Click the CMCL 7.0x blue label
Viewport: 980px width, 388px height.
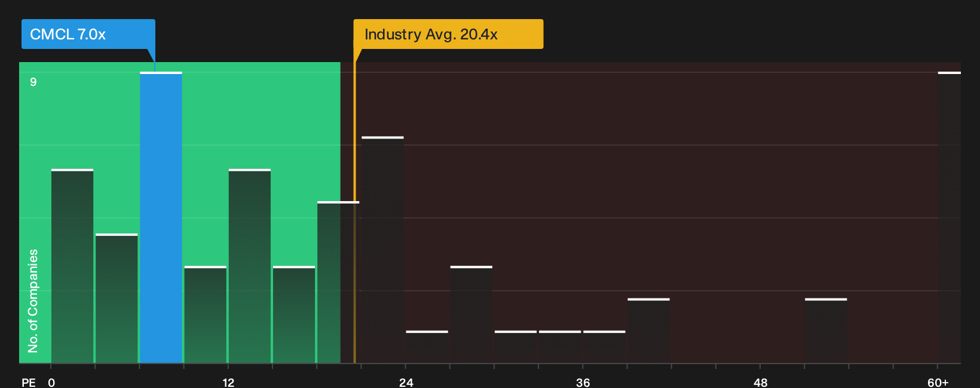click(88, 34)
